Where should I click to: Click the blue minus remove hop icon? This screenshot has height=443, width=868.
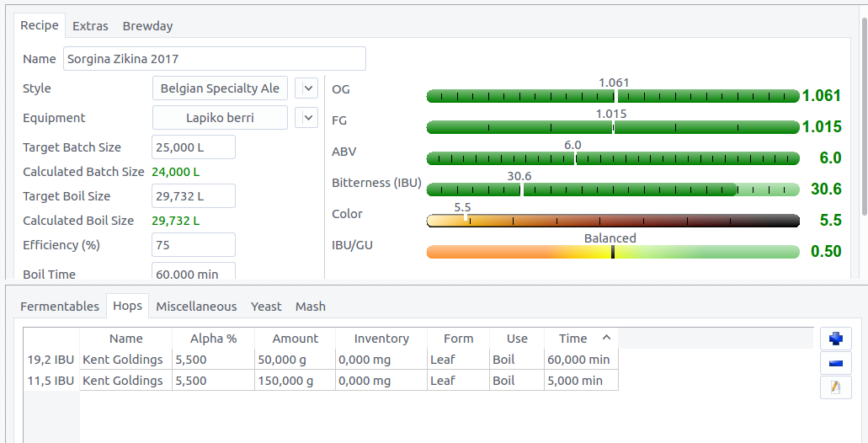click(x=835, y=363)
